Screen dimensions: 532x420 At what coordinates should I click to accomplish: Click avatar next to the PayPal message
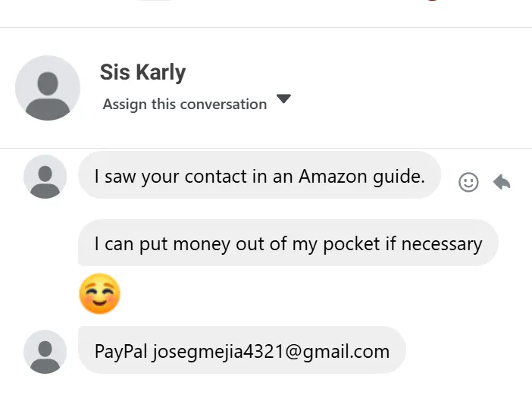(45, 351)
